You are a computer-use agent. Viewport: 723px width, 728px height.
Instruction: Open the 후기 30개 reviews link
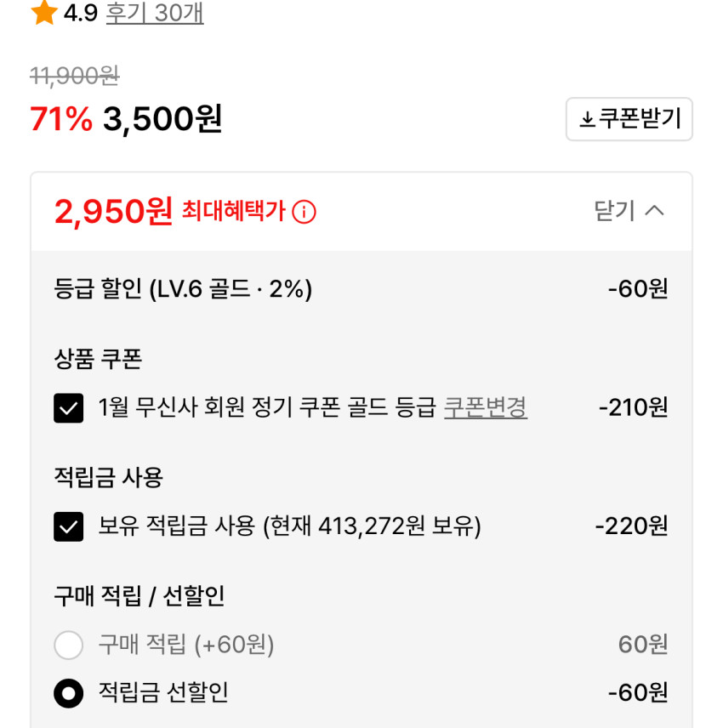tap(154, 14)
